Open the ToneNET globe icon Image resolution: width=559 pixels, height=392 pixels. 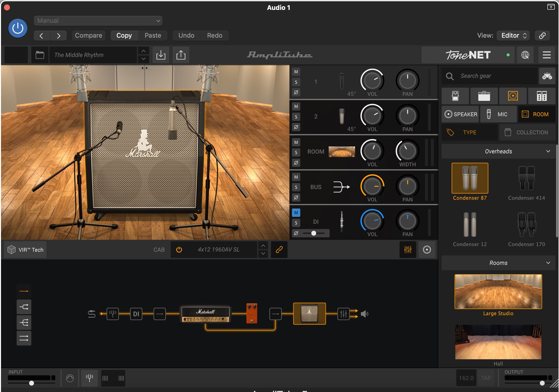(525, 55)
